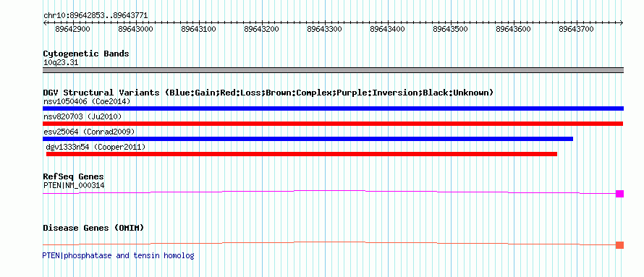The width and height of the screenshot is (644, 277).
Task: Open the nsv820703 (Ju2010) variant label
Action: (82, 116)
